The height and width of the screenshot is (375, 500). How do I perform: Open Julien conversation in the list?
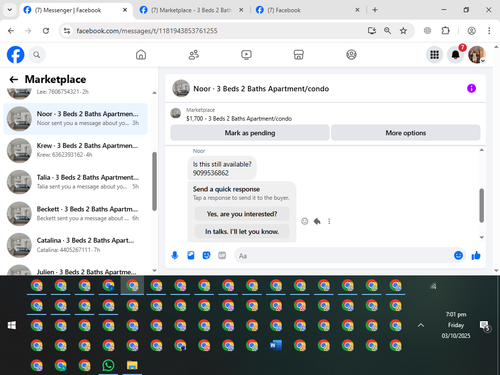[75, 270]
